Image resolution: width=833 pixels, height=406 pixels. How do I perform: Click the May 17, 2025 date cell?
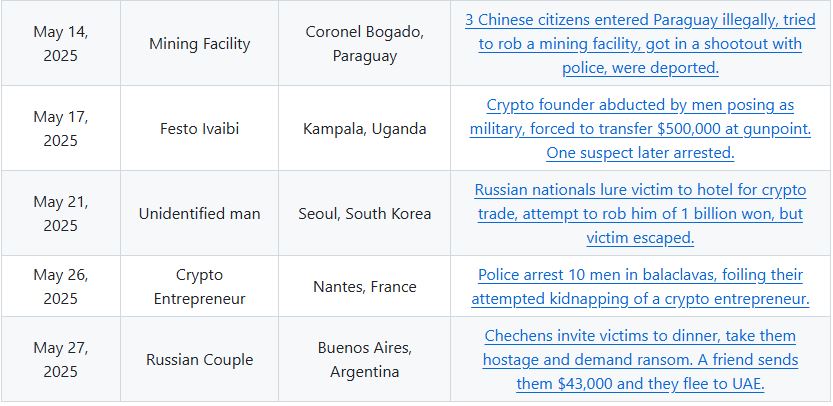(x=61, y=129)
